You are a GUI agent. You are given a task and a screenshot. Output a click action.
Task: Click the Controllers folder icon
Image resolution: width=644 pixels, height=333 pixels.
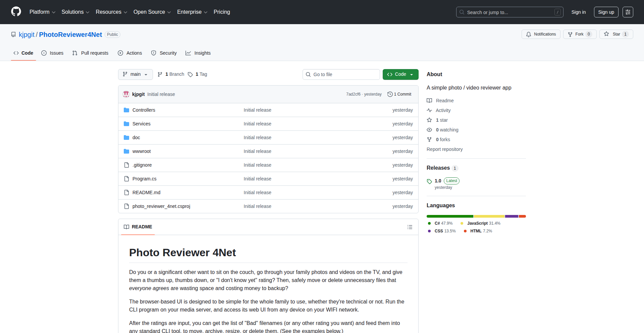click(x=126, y=110)
